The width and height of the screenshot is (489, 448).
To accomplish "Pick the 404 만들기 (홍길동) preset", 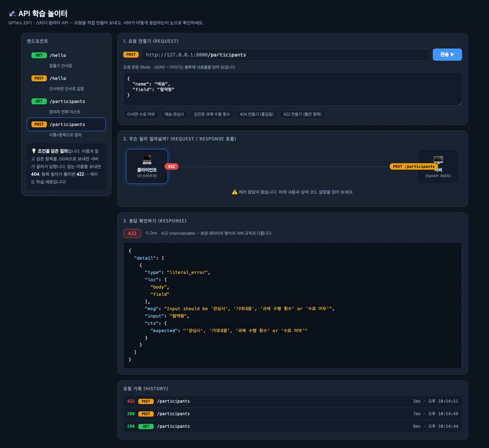I will 257,114.
